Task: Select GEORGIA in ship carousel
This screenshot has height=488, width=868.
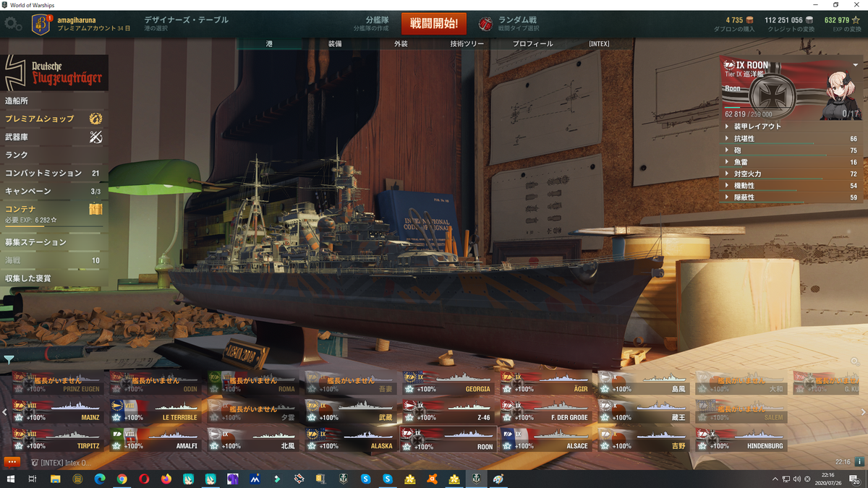Action: (448, 383)
